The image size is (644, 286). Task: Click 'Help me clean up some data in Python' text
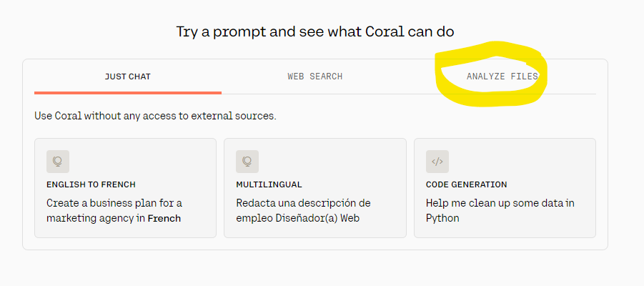500,210
